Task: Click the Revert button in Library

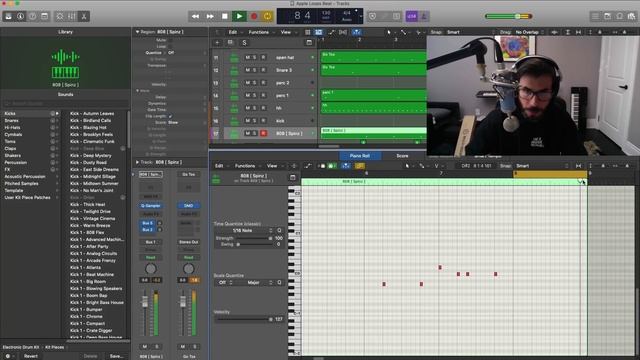Action: click(x=31, y=356)
